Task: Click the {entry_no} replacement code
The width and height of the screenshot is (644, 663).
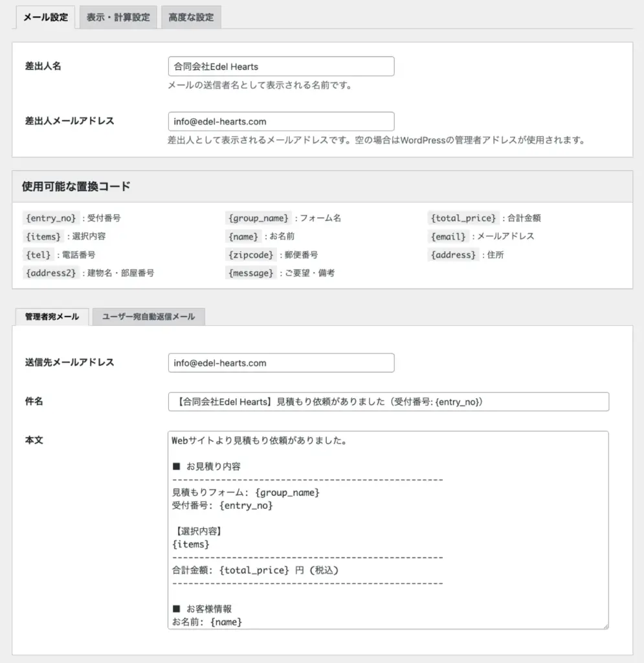Action: pyautogui.click(x=50, y=218)
